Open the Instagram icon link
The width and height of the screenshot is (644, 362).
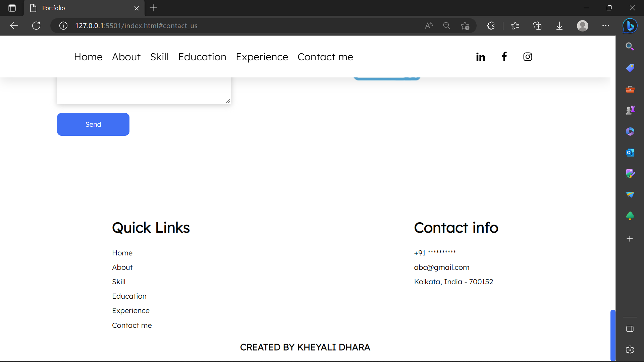528,57
